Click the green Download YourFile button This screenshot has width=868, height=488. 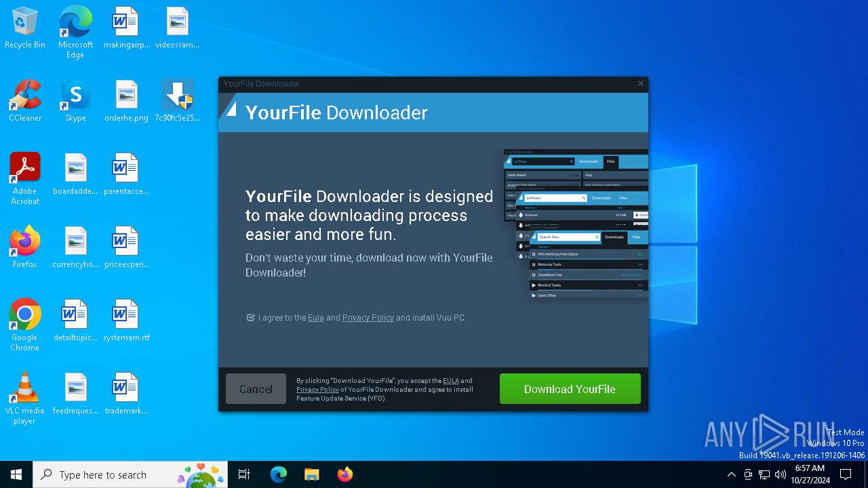pos(570,389)
